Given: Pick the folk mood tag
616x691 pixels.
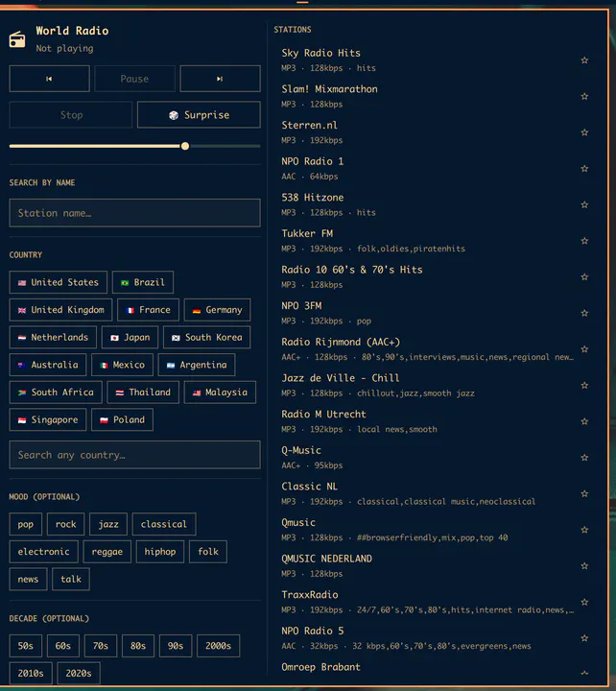Looking at the screenshot, I should click(208, 552).
